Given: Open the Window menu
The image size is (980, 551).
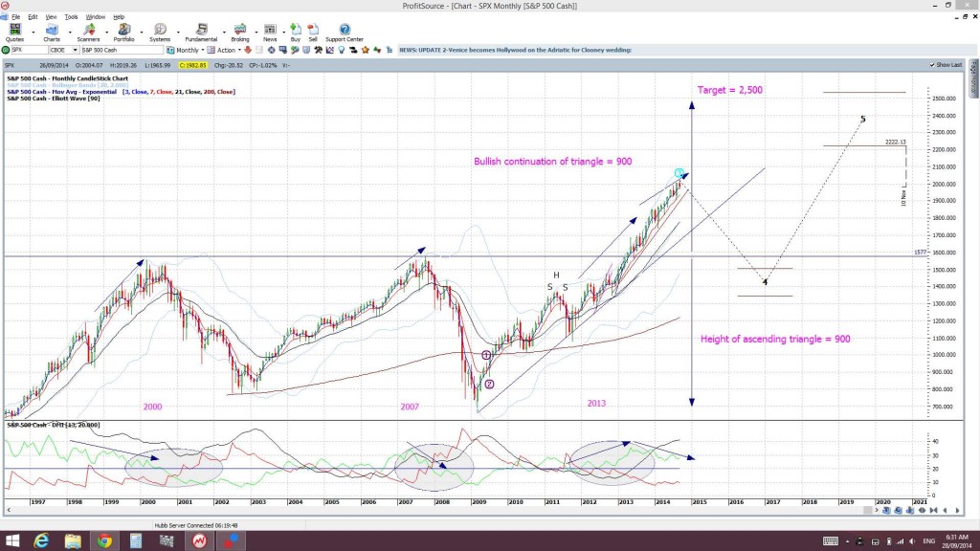Looking at the screenshot, I should click(x=95, y=17).
